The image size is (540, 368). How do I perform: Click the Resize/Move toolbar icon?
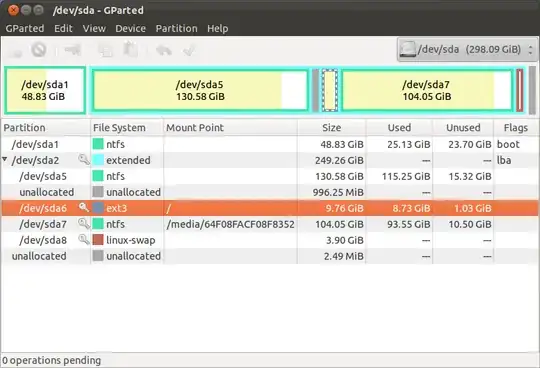coord(73,50)
